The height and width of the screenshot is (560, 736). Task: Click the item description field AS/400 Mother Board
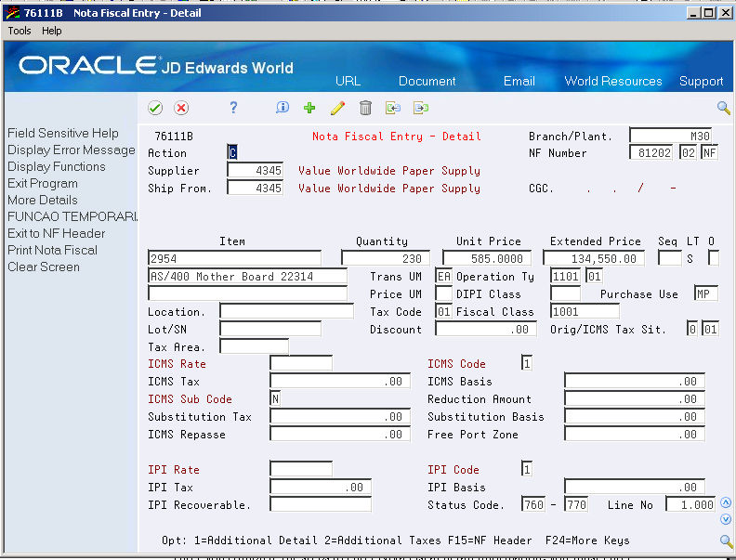pyautogui.click(x=248, y=276)
